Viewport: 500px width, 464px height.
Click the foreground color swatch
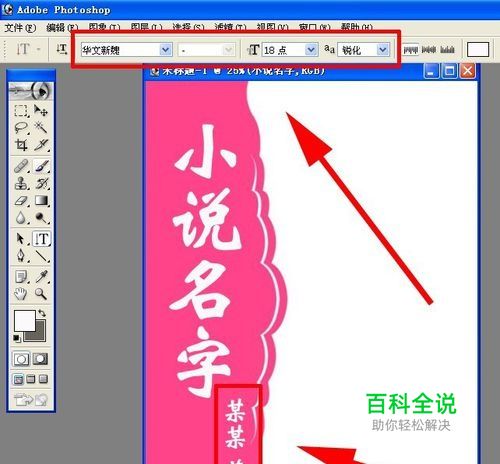pos(24,321)
